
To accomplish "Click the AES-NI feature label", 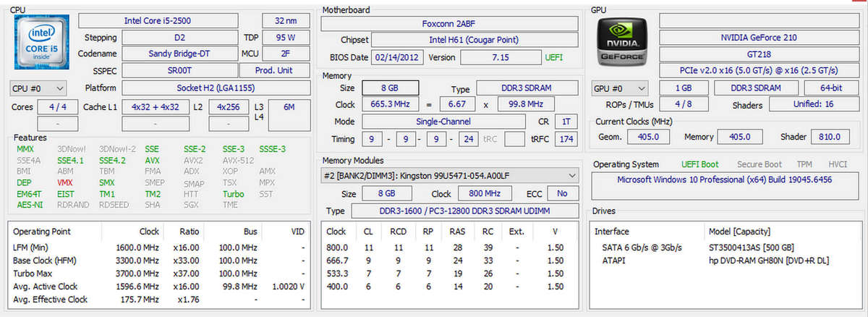I will [x=29, y=205].
